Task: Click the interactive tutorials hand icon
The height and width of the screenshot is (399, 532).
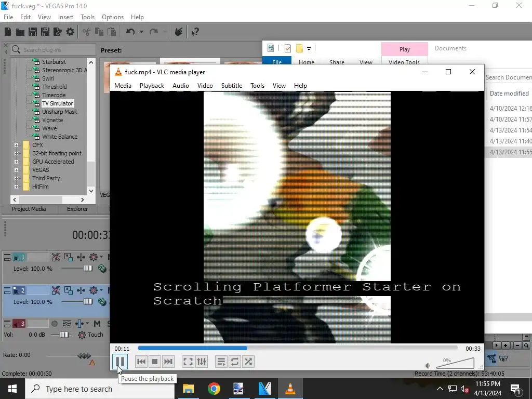Action: pyautogui.click(x=179, y=32)
